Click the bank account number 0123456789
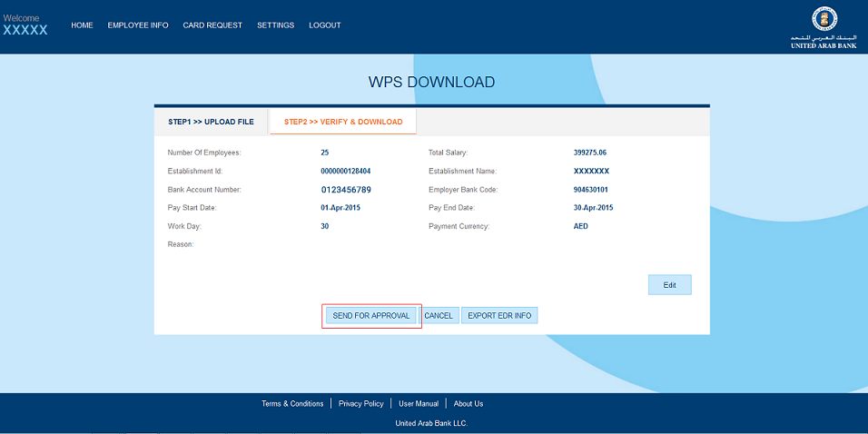 coord(346,190)
